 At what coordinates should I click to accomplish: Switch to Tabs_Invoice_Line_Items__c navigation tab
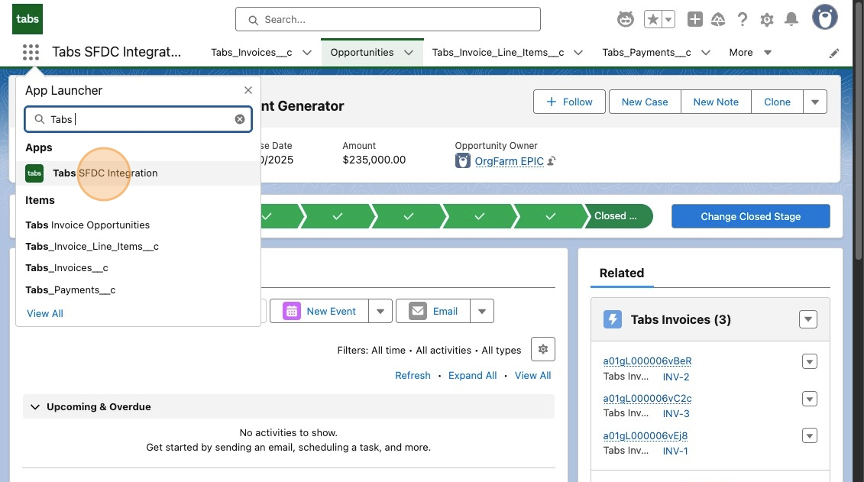[x=498, y=52]
